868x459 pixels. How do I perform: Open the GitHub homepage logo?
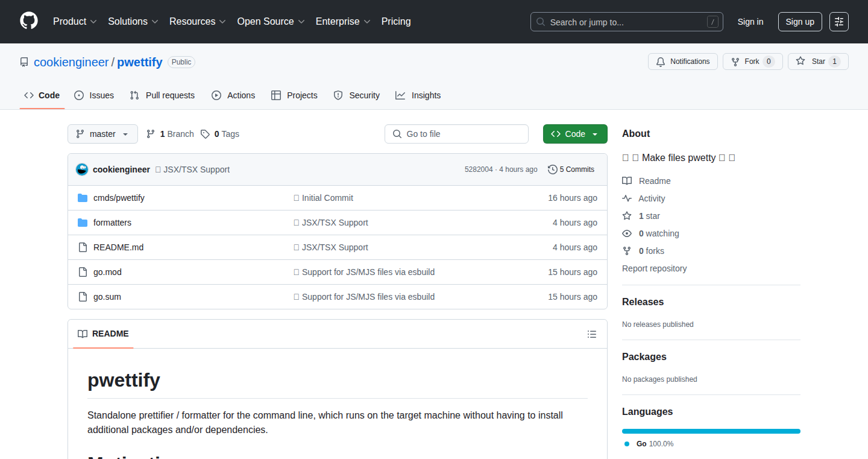point(29,21)
